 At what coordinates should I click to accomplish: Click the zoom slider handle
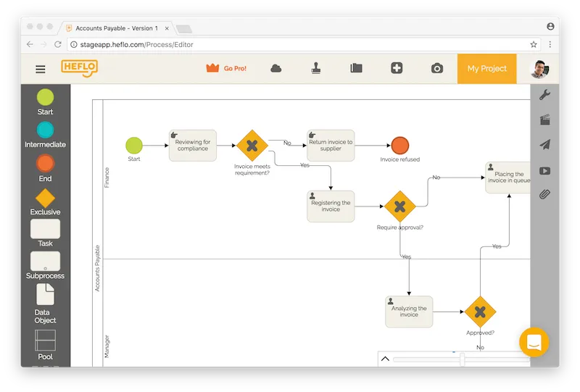coord(462,359)
